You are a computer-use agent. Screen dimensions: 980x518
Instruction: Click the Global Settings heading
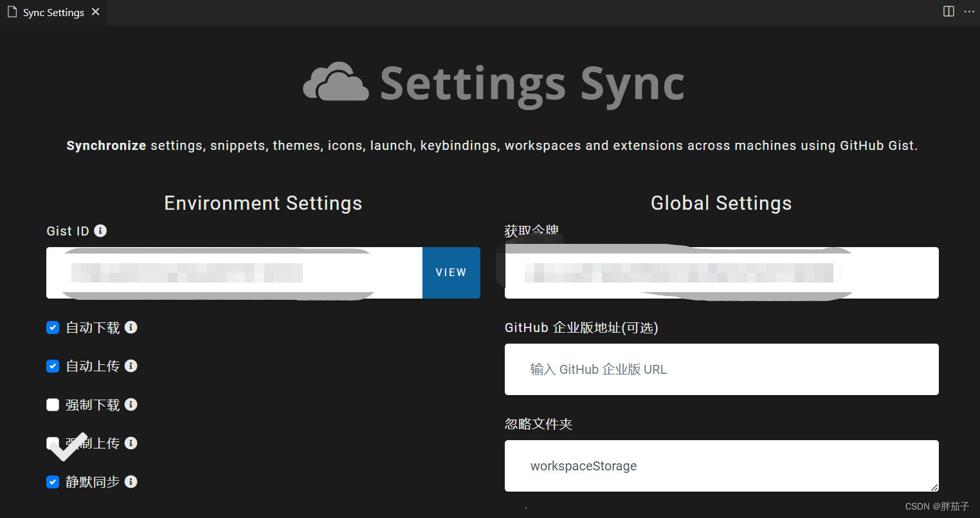coord(721,203)
